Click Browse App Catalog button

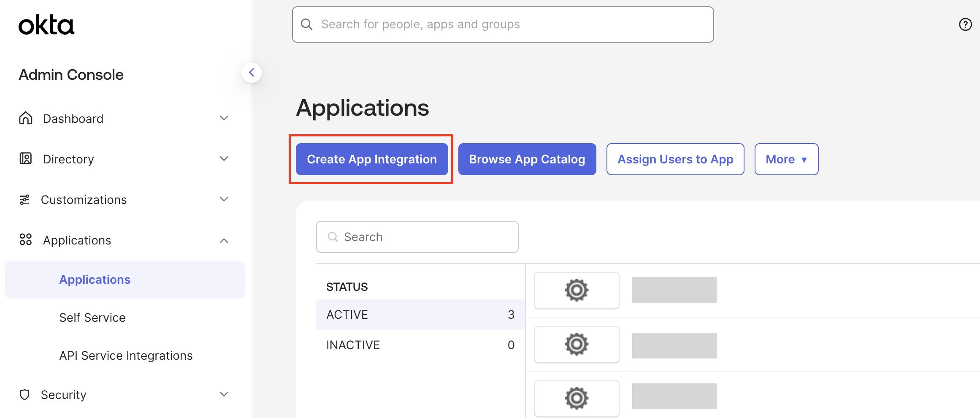[x=527, y=159]
